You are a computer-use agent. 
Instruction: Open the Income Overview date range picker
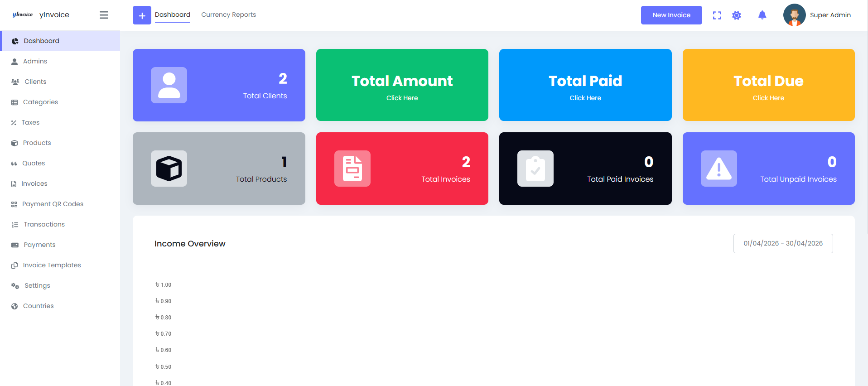tap(783, 243)
